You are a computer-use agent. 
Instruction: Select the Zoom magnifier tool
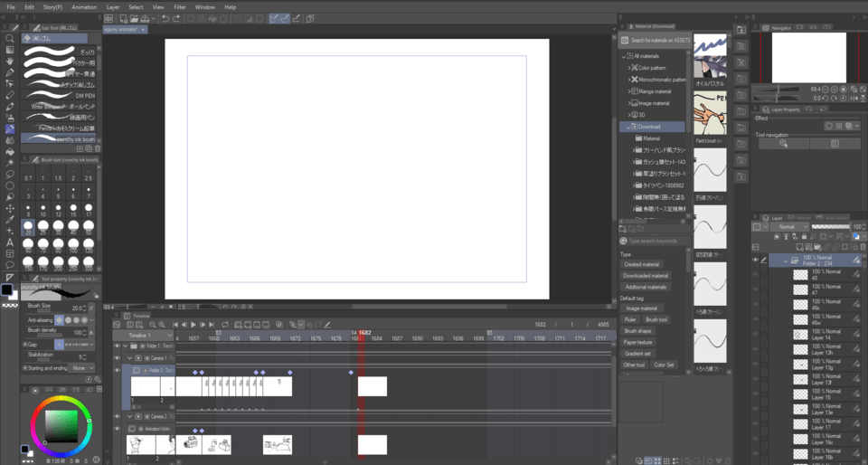(x=9, y=39)
